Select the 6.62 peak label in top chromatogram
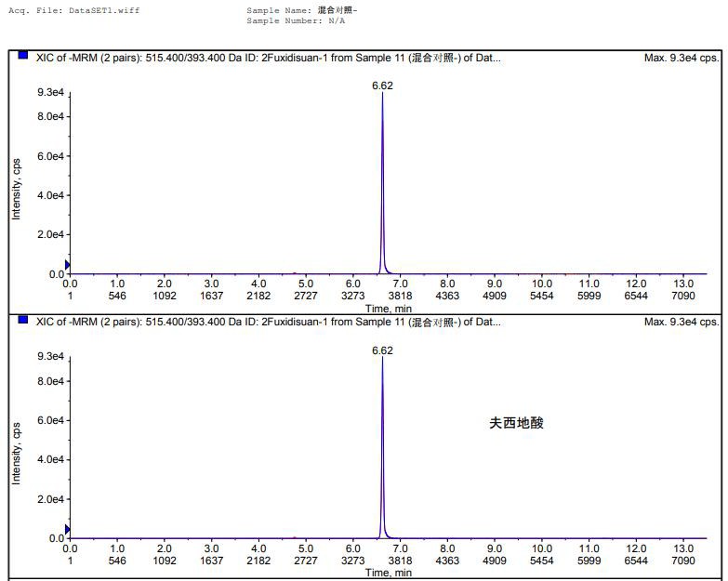Image resolution: width=728 pixels, height=581 pixels. coord(382,85)
